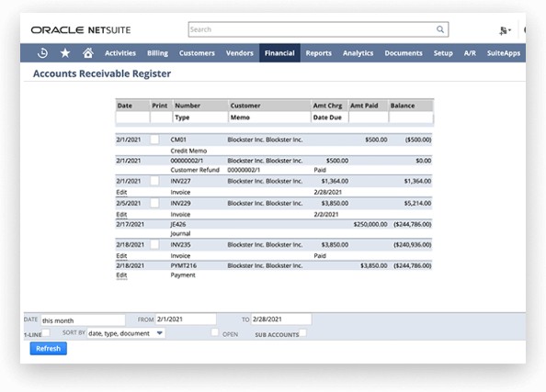546x392 pixels.
Task: Open the Shortcuts star icon
Action: 65,53
